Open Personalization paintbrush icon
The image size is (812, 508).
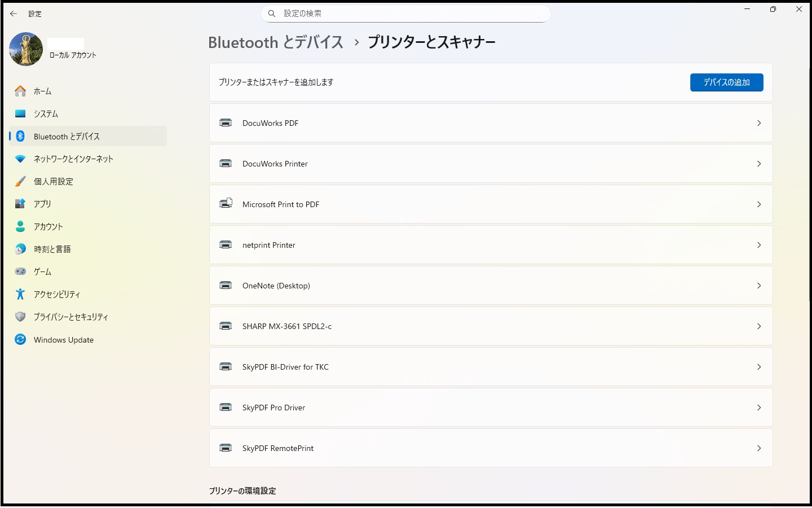(x=20, y=181)
